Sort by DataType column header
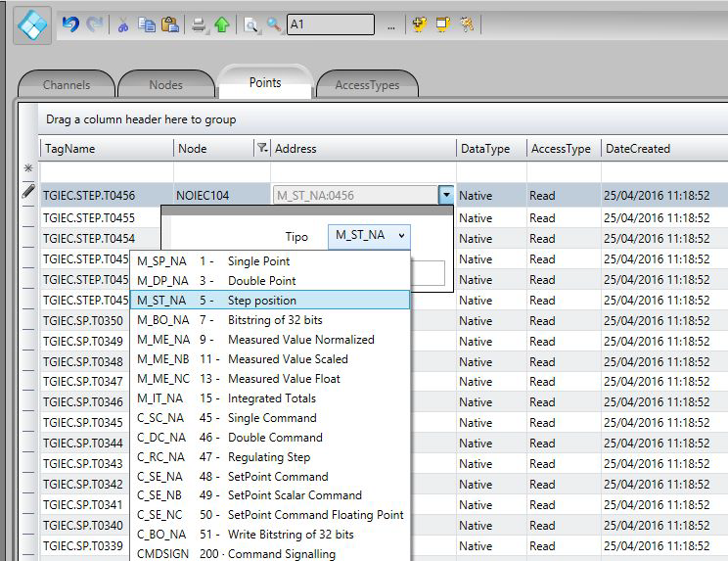 (x=491, y=149)
